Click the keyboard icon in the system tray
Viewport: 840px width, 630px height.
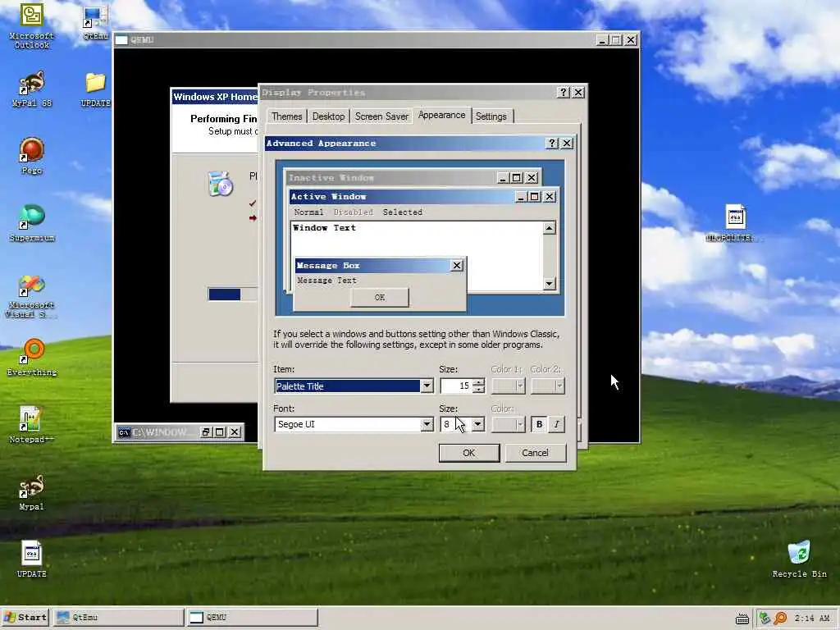click(x=742, y=619)
